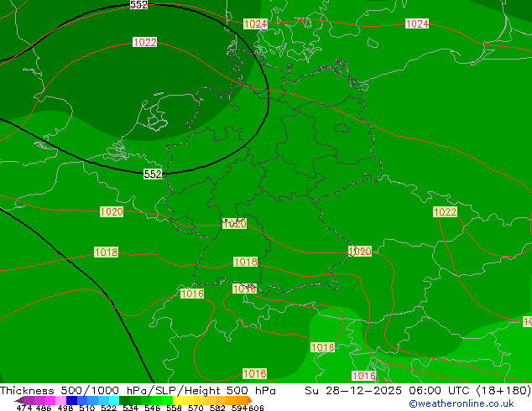The image size is (532, 411).
Task: Click the 1020 label over northern France
Action: [x=112, y=212]
